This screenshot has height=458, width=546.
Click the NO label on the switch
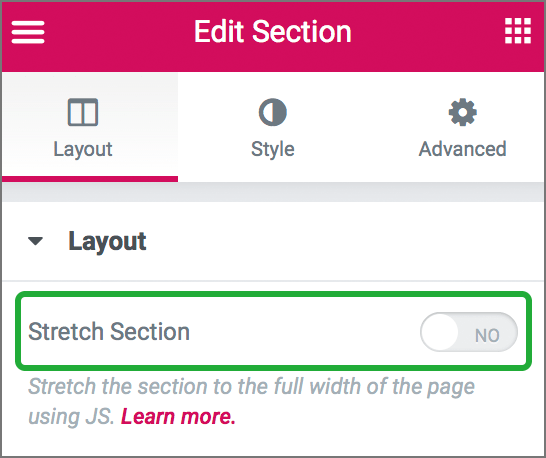coord(487,335)
